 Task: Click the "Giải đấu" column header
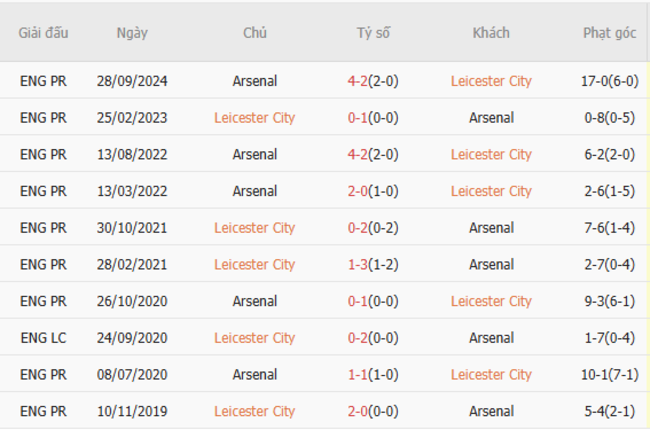tap(44, 33)
